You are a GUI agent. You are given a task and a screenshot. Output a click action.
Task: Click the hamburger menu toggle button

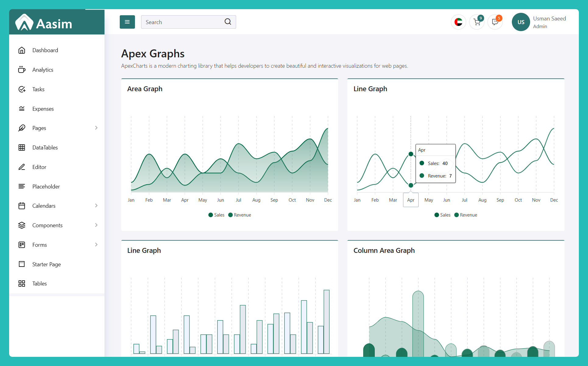(127, 22)
